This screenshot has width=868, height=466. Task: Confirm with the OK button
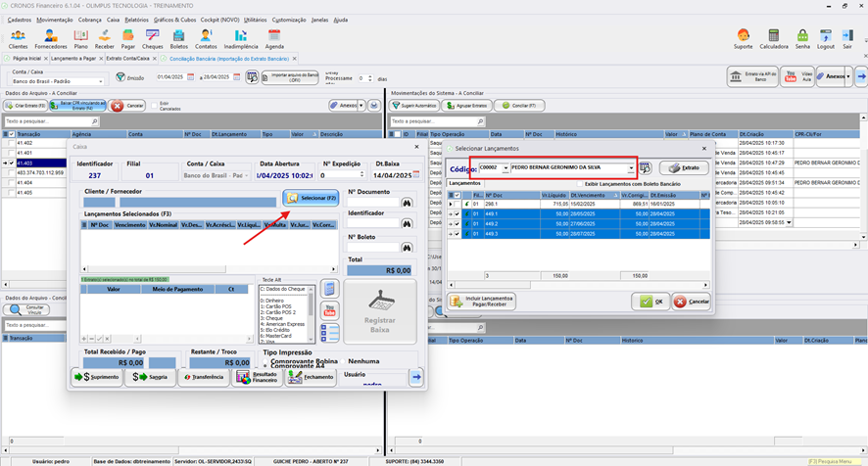click(651, 302)
